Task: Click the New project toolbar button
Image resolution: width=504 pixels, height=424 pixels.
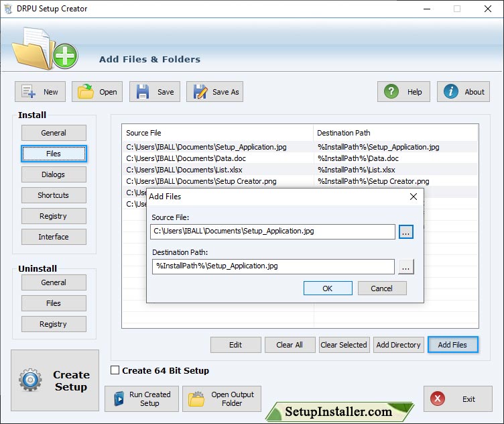Action: click(x=40, y=92)
